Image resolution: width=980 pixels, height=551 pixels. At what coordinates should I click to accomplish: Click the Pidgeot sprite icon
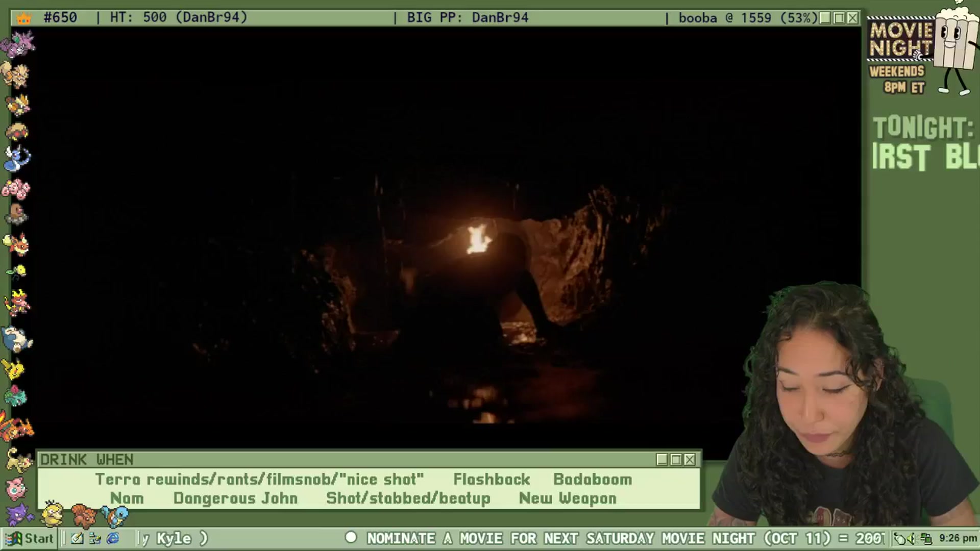[x=18, y=104]
